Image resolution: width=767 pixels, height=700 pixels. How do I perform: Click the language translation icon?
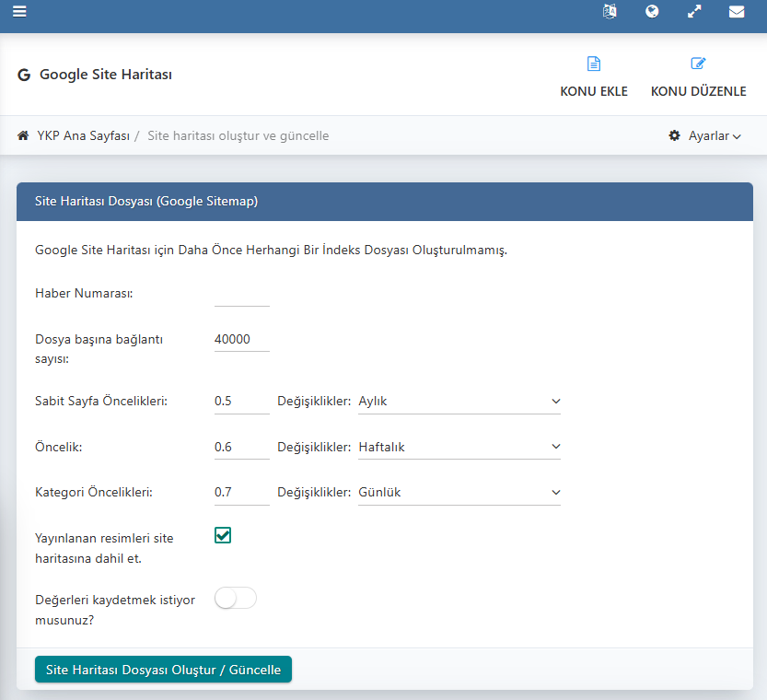(610, 12)
